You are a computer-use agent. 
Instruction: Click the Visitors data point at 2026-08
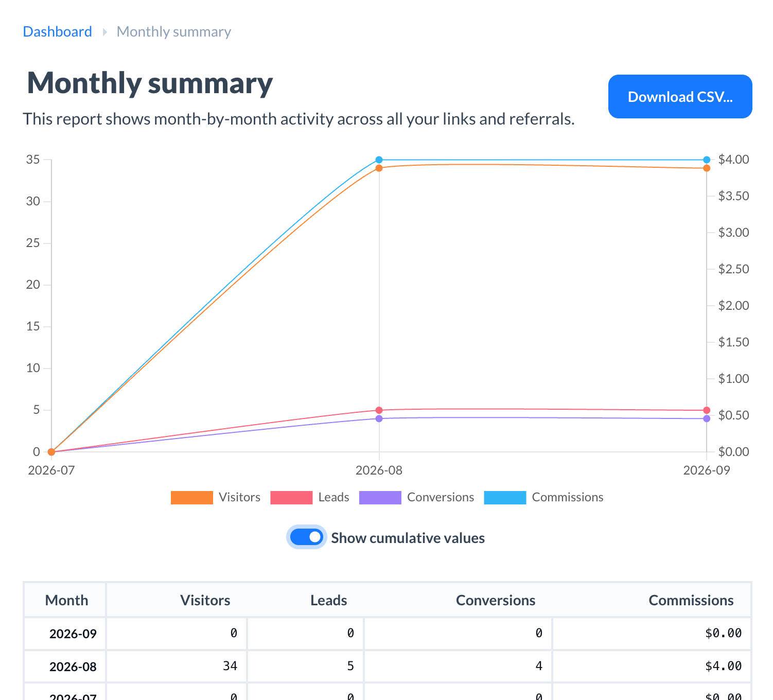tap(379, 168)
